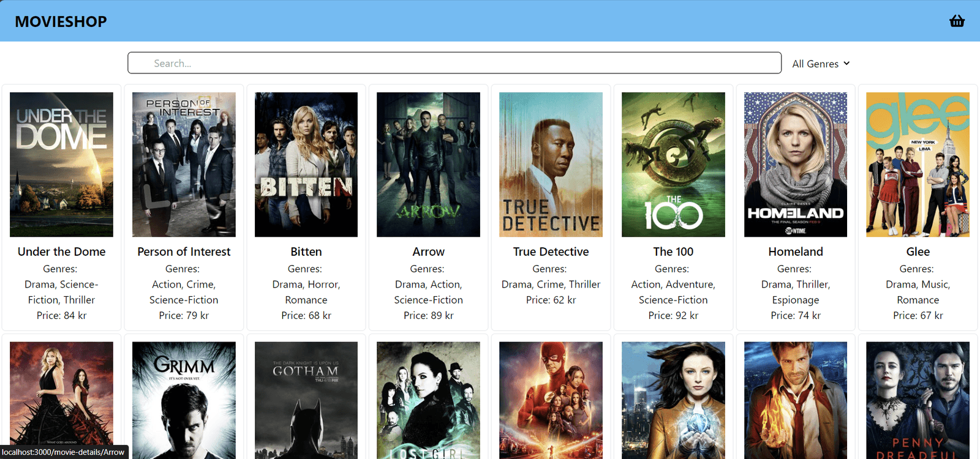View the Penny Dreadful poster
The image size is (980, 459).
(x=918, y=400)
